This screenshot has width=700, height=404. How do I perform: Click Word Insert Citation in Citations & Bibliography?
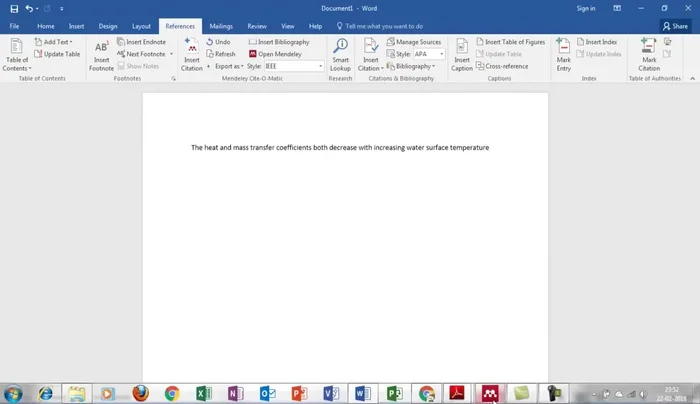(x=371, y=54)
